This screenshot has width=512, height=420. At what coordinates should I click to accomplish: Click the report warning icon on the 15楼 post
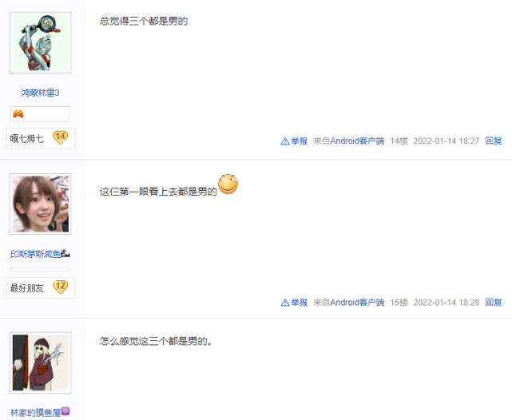(x=285, y=303)
